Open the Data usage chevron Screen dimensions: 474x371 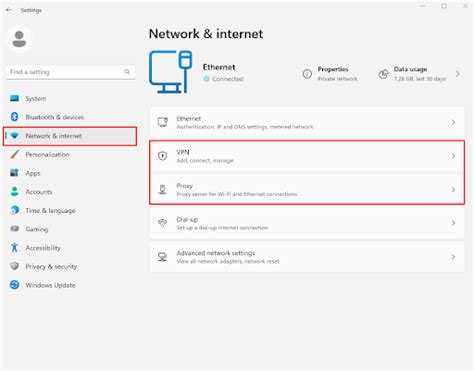(458, 74)
